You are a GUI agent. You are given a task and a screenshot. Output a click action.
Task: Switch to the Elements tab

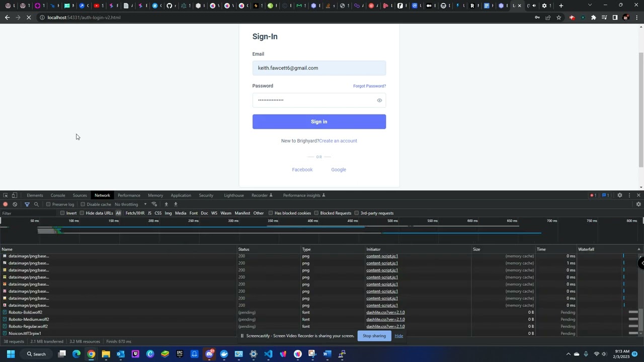point(35,195)
